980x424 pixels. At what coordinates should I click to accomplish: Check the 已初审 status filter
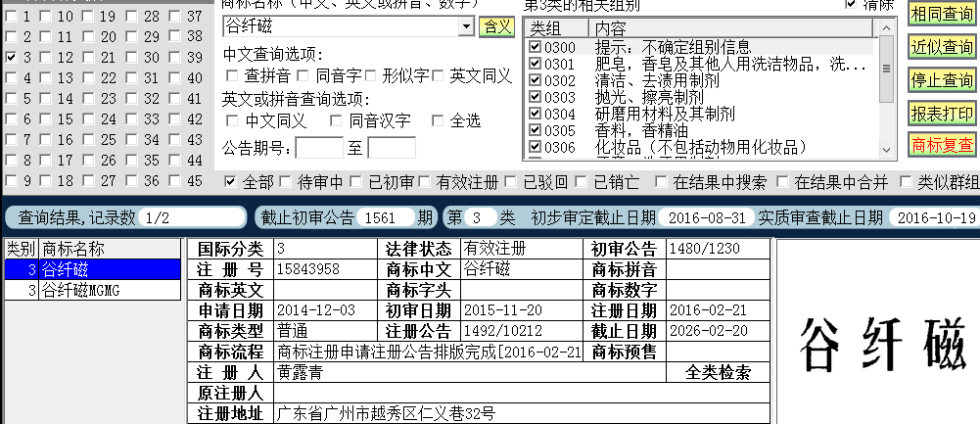point(355,182)
